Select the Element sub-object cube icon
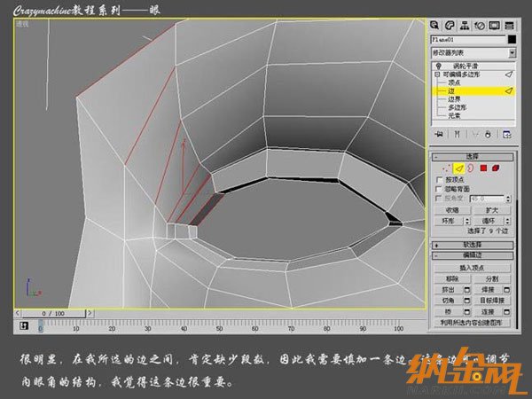The image size is (532, 399). [x=496, y=168]
